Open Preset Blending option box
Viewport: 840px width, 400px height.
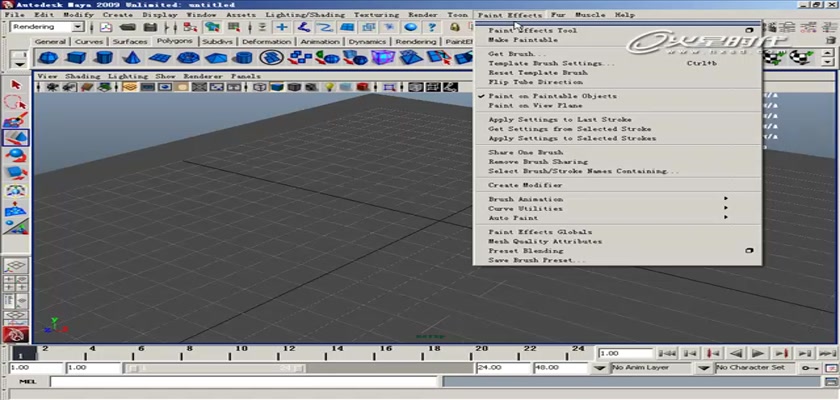click(750, 251)
